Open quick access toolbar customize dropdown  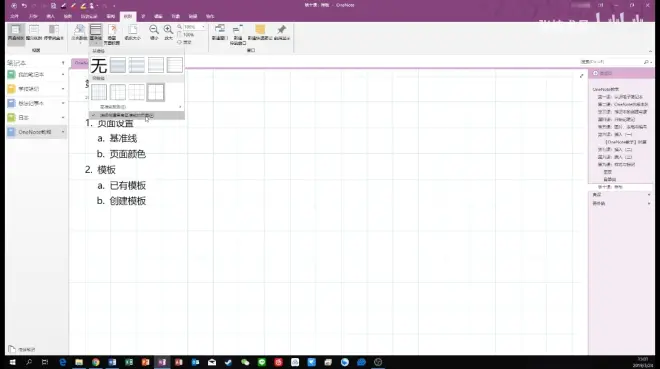(x=114, y=6)
